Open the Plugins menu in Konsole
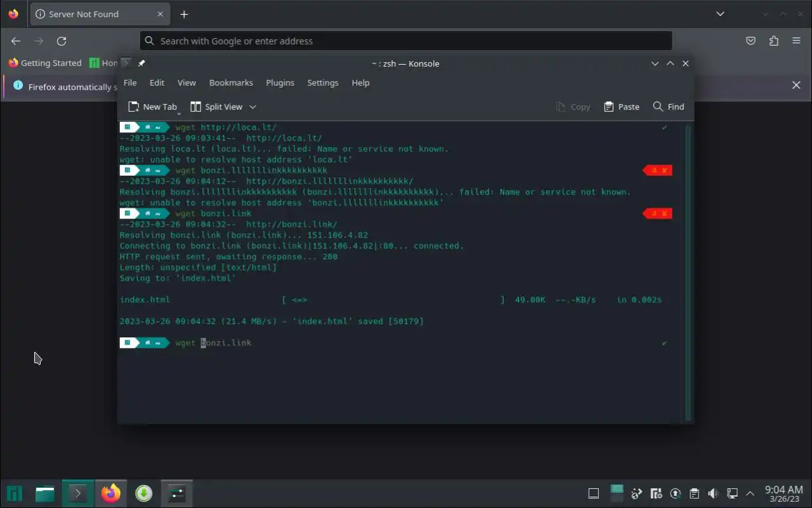Image resolution: width=812 pixels, height=508 pixels. coord(280,83)
